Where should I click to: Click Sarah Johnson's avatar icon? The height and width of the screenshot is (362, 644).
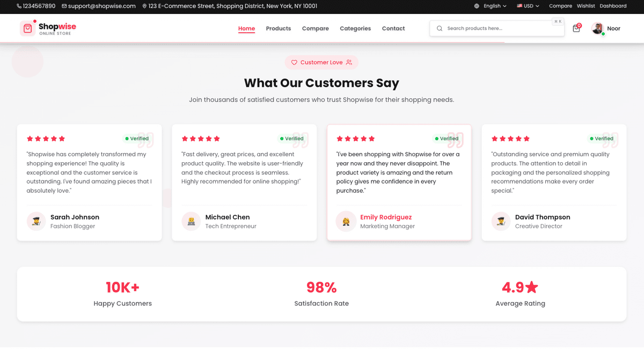coord(36,221)
